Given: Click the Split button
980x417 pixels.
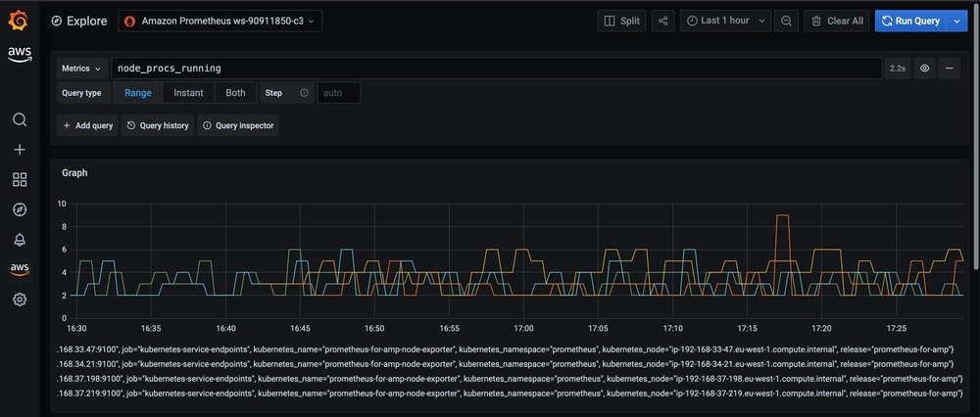Looking at the screenshot, I should pyautogui.click(x=622, y=21).
